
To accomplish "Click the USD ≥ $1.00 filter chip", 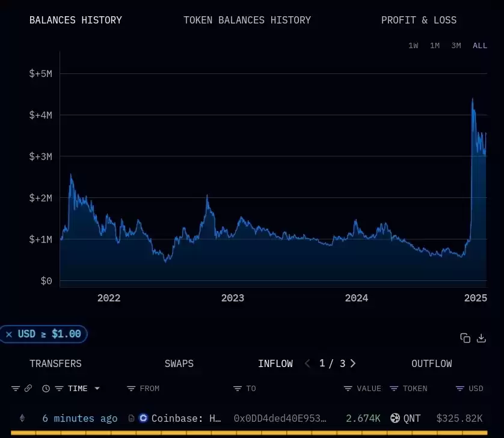I will click(x=44, y=334).
